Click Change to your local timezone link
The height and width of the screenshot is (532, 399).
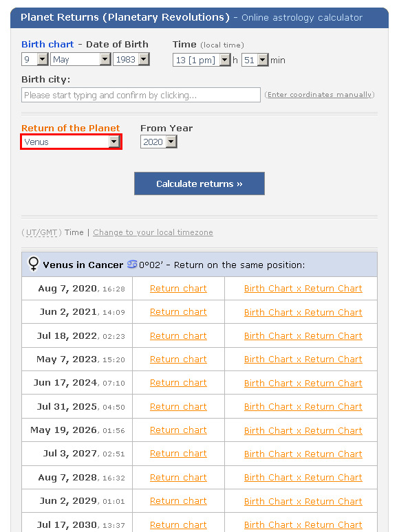click(153, 232)
